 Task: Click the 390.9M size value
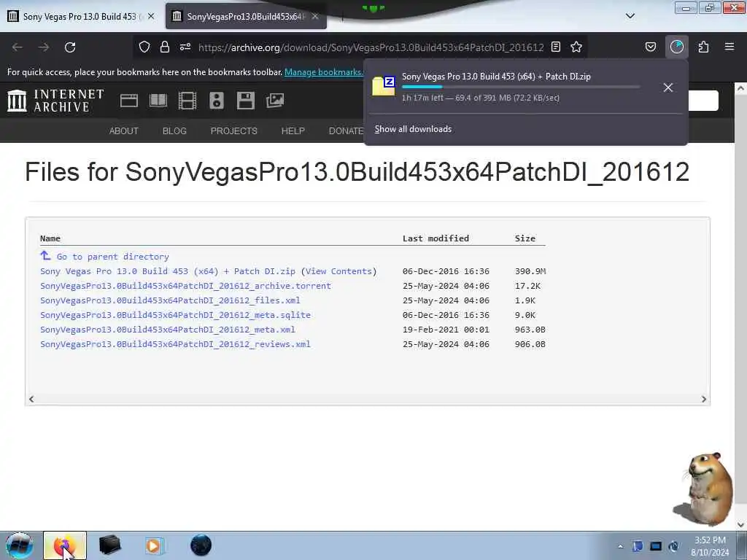[x=530, y=271]
